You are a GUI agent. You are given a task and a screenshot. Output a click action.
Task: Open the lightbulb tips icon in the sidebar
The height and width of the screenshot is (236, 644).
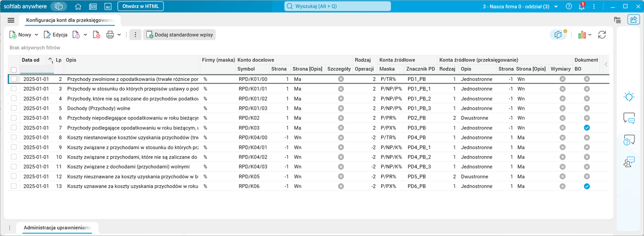(x=629, y=97)
